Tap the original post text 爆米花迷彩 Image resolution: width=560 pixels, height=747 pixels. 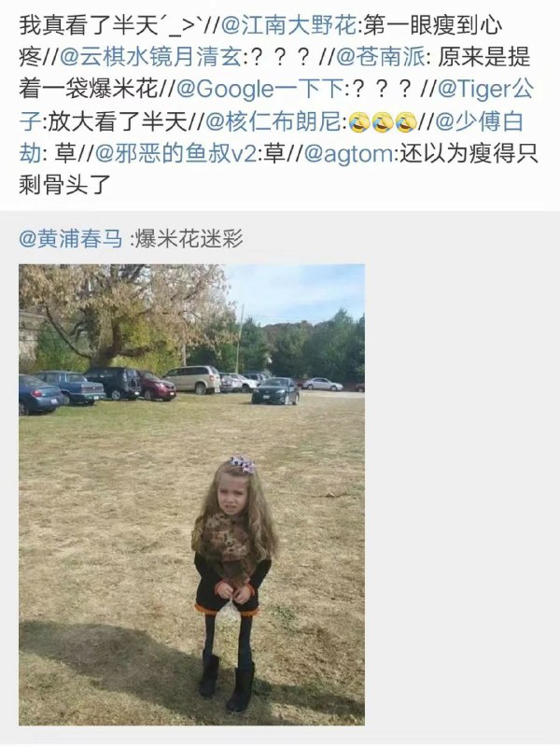(189, 238)
